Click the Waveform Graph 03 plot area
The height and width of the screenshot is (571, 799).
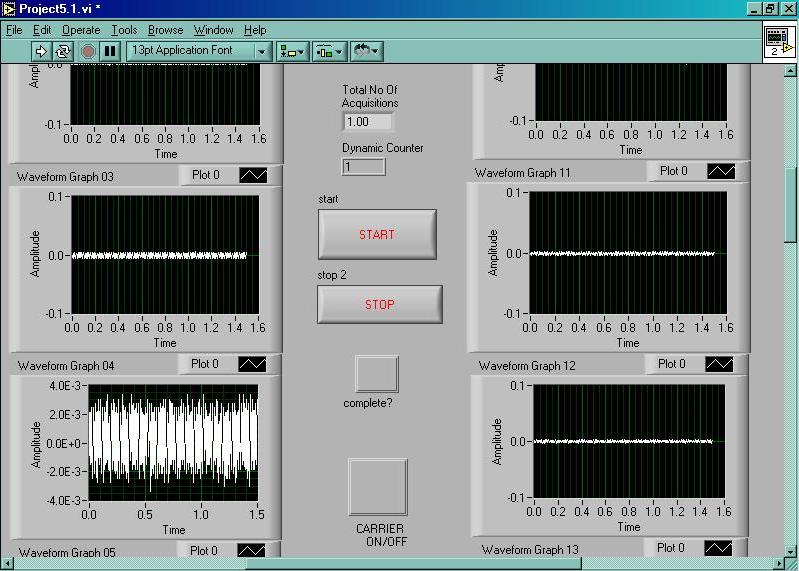pos(165,255)
